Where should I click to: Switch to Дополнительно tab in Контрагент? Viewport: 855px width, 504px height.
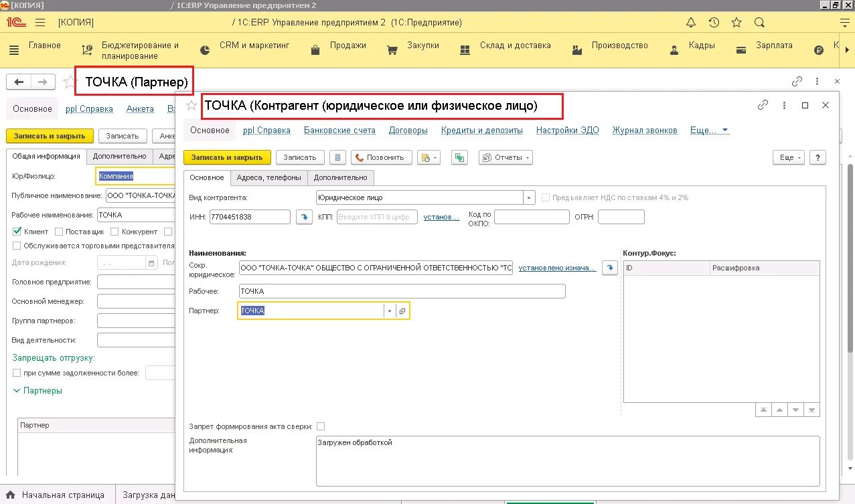341,177
